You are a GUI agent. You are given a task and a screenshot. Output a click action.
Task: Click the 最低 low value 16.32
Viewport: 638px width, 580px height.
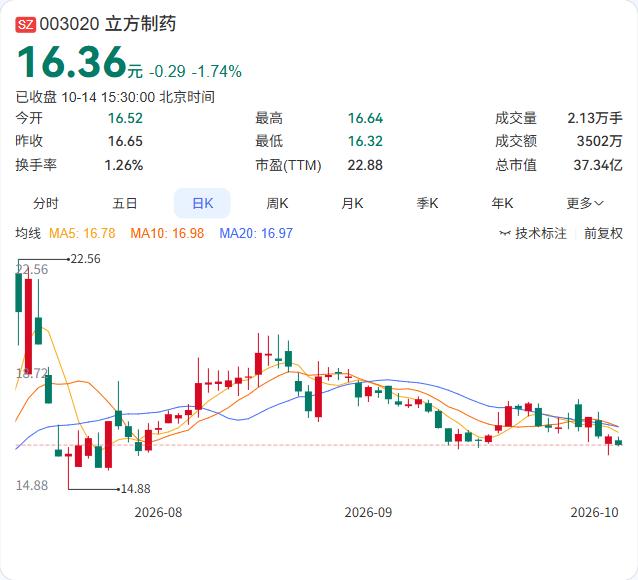365,141
